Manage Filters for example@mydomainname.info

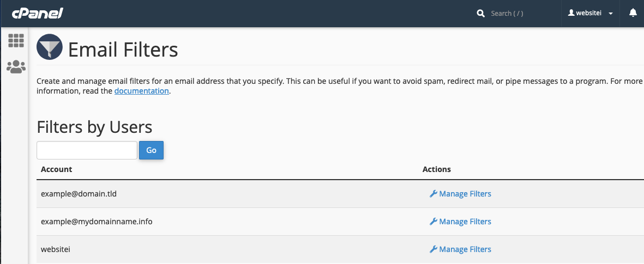click(x=465, y=222)
